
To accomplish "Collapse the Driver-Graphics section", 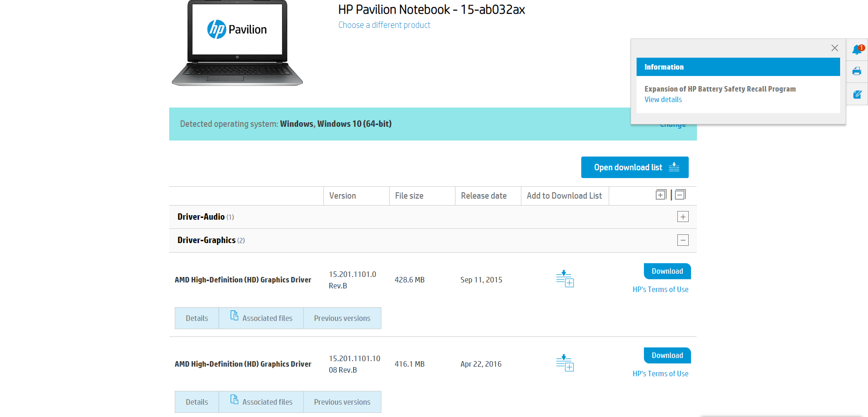I will click(682, 240).
